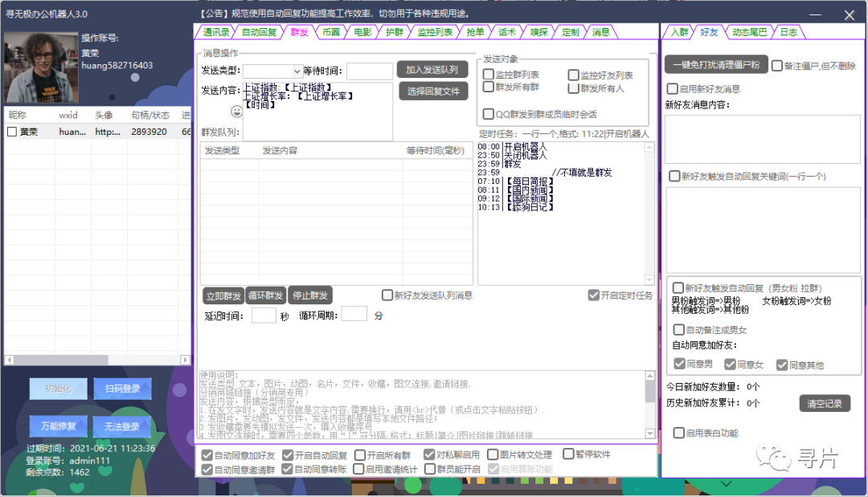Click the 寻片 chat bubble icon
Viewport: 868px width, 497px height.
(774, 458)
